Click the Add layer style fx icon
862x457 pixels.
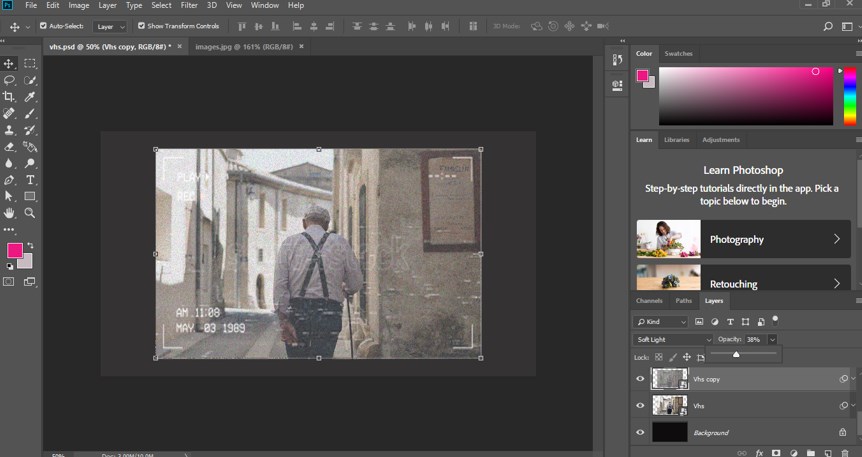tap(759, 452)
